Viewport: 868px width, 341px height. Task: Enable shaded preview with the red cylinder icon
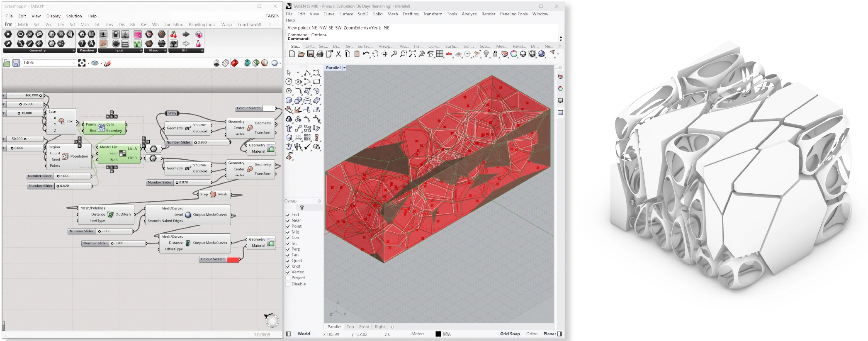coord(235,63)
